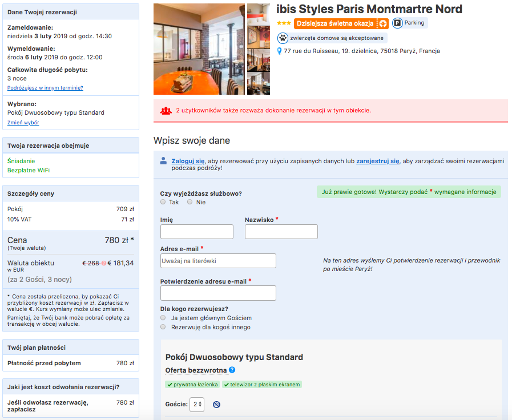Image resolution: width=512 pixels, height=420 pixels.
Task: Click the no-smoking icon next to guests
Action: tap(216, 405)
